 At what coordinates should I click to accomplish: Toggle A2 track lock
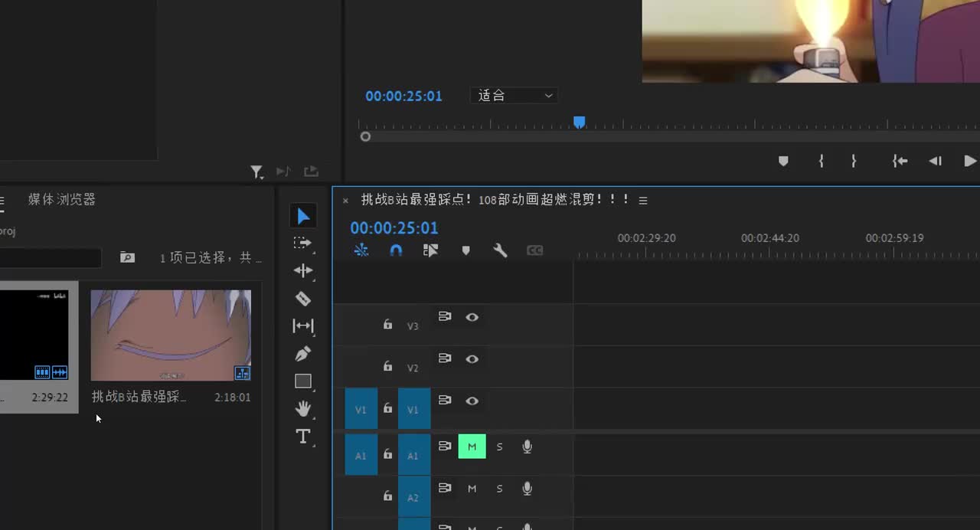(x=387, y=496)
